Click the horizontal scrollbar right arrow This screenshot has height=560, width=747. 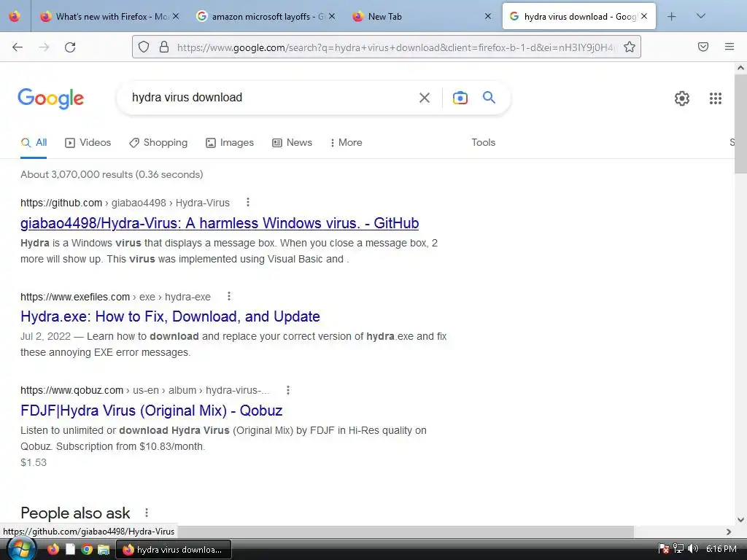pyautogui.click(x=729, y=532)
